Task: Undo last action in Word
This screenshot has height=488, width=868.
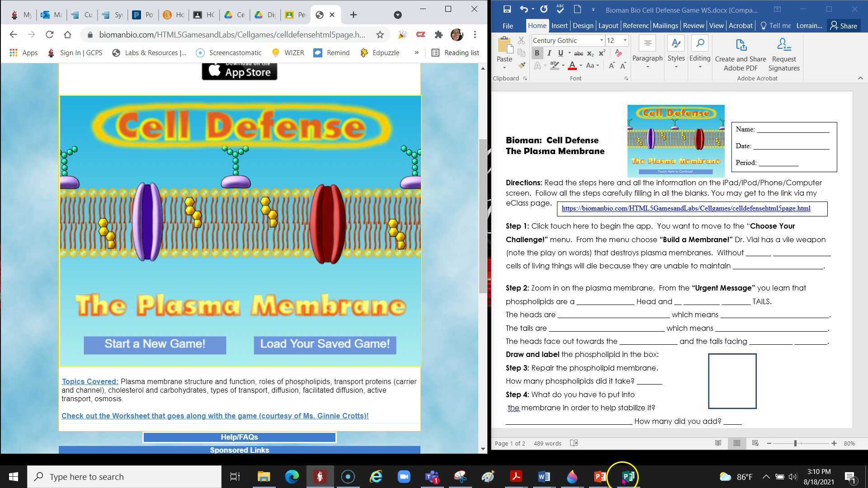Action: (524, 9)
